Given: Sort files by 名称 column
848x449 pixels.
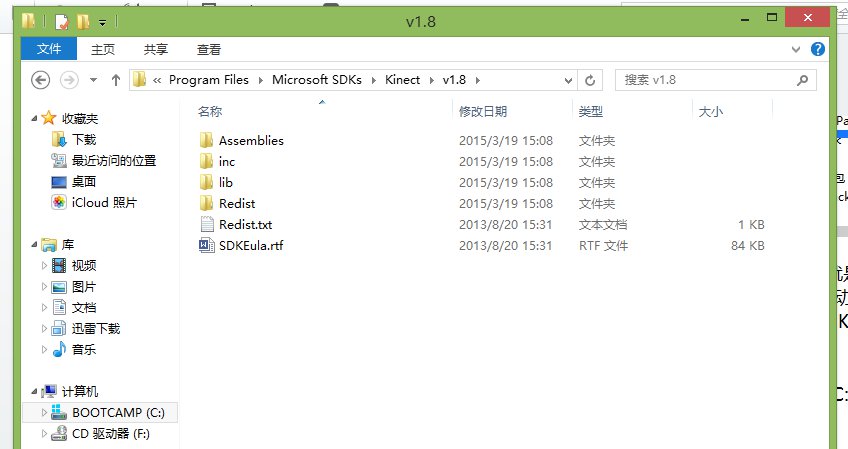Looking at the screenshot, I should click(210, 111).
